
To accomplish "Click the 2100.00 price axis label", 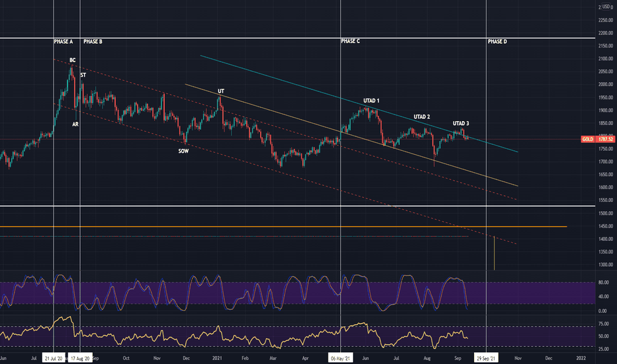I will pos(606,59).
